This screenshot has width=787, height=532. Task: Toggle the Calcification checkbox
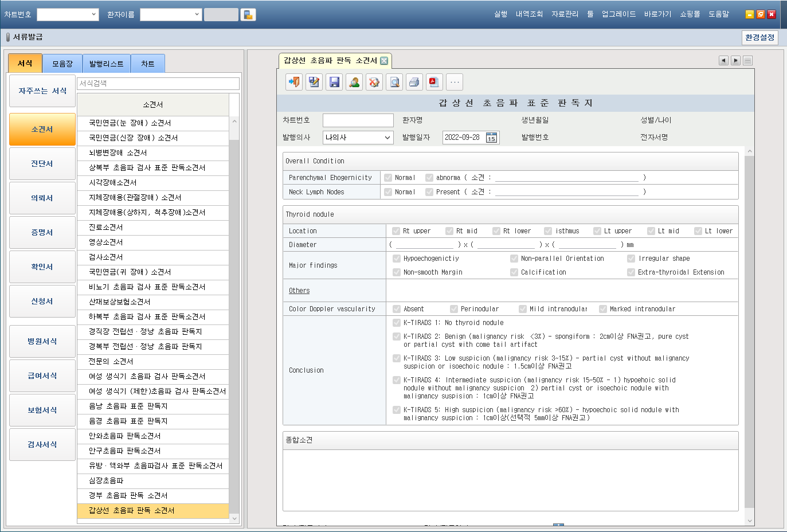coord(514,272)
